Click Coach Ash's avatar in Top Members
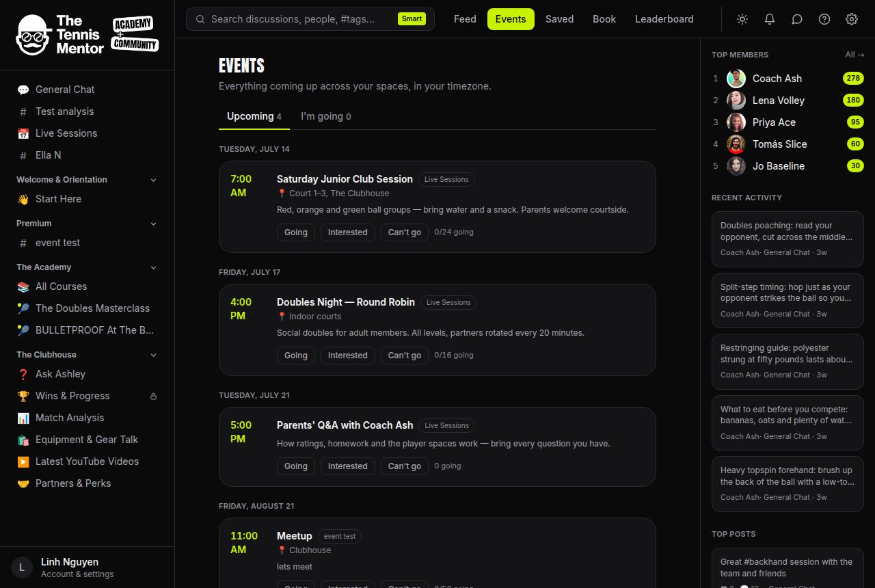The width and height of the screenshot is (875, 588). (736, 79)
